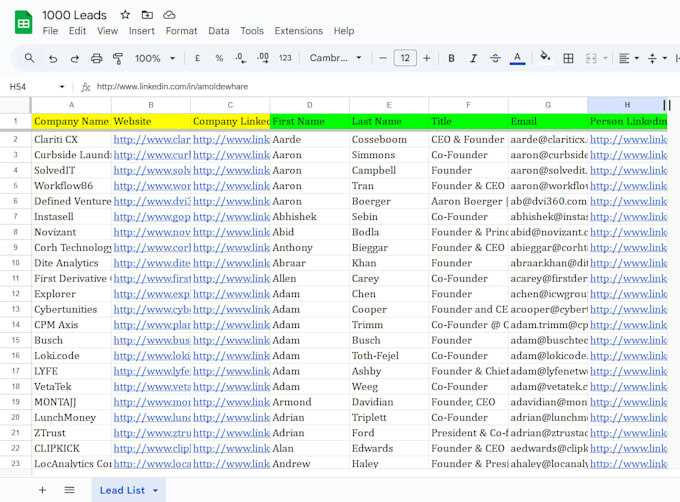Star the 1000 Leads document

click(x=125, y=15)
